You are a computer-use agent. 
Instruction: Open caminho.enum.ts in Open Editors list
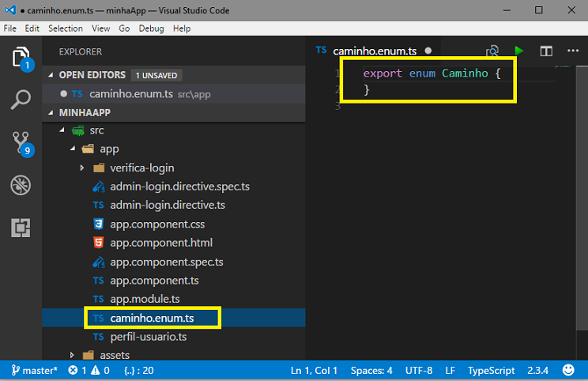tap(174, 94)
